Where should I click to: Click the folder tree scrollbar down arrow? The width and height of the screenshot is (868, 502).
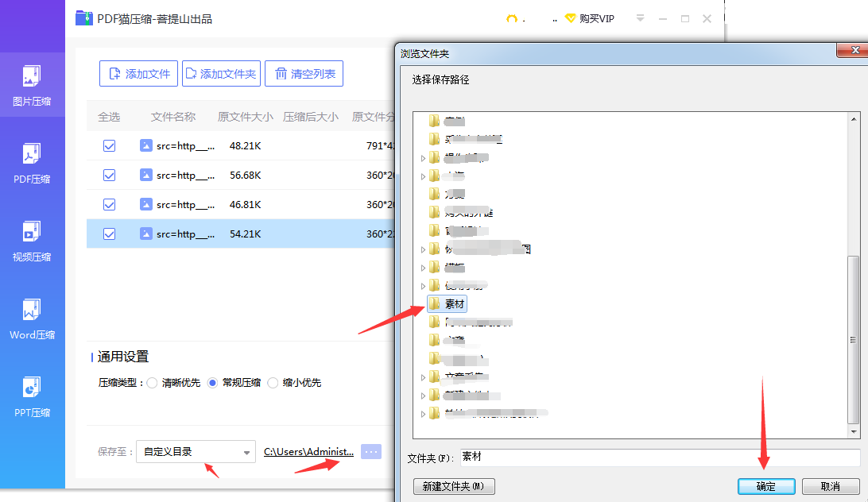(854, 432)
